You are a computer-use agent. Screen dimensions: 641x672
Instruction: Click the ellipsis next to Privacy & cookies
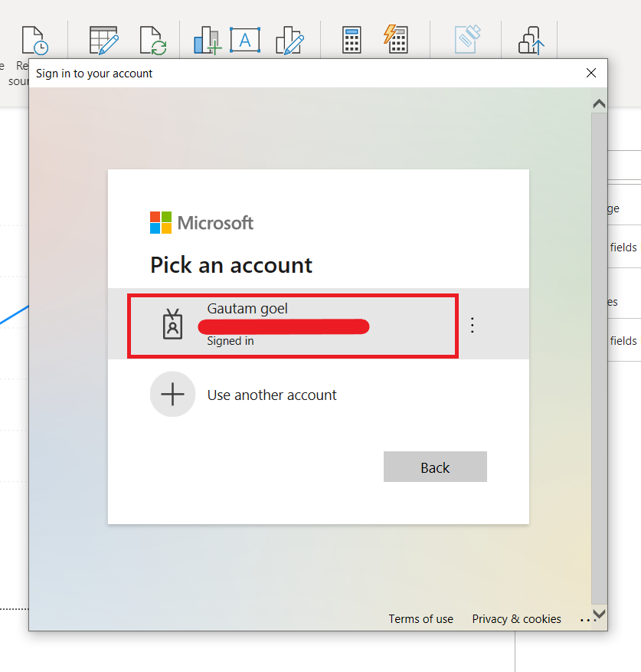point(586,620)
